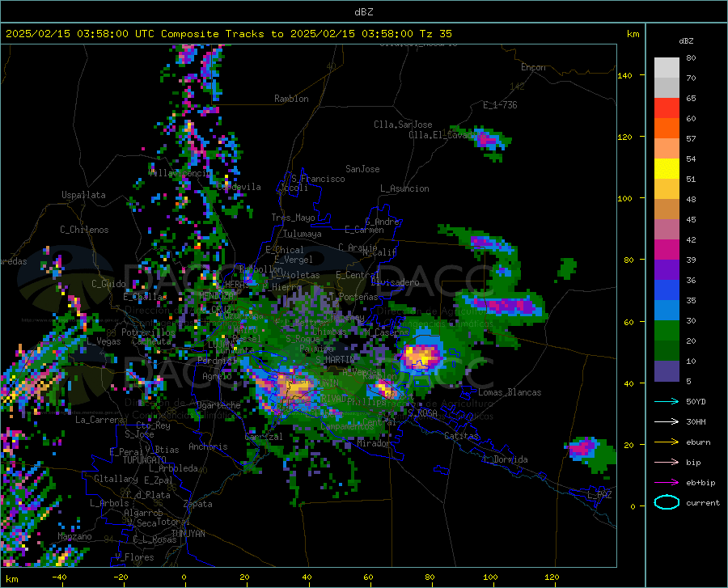
Task: Click the Uspallata map label
Action: 83,195
